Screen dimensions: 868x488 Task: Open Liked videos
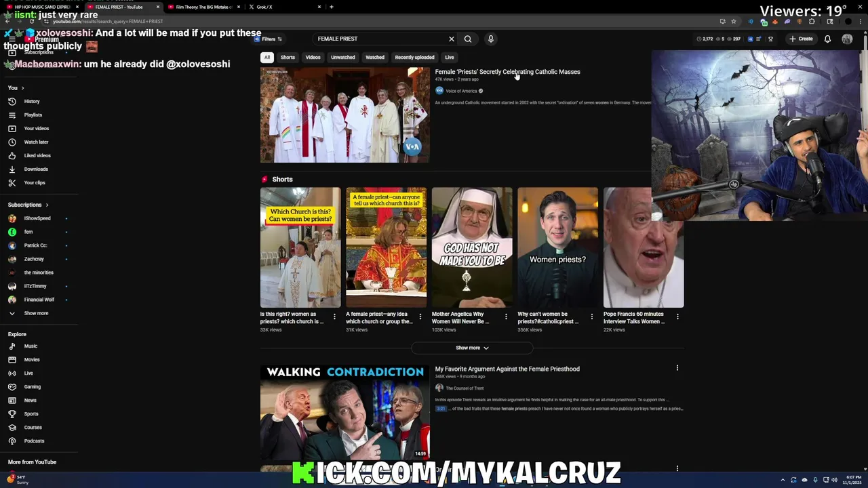point(37,156)
